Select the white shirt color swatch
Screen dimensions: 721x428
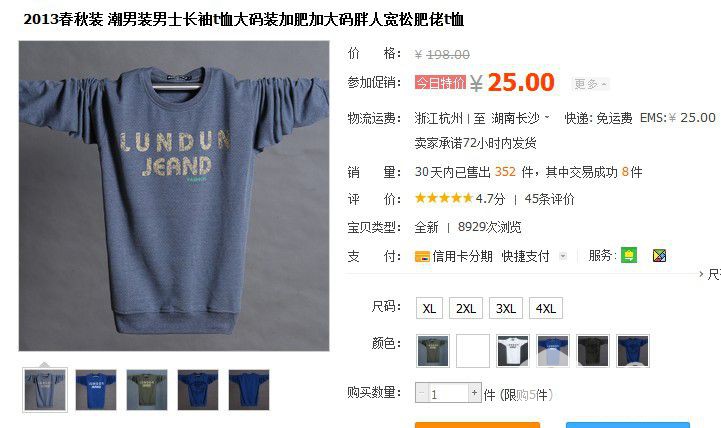pyautogui.click(x=513, y=351)
